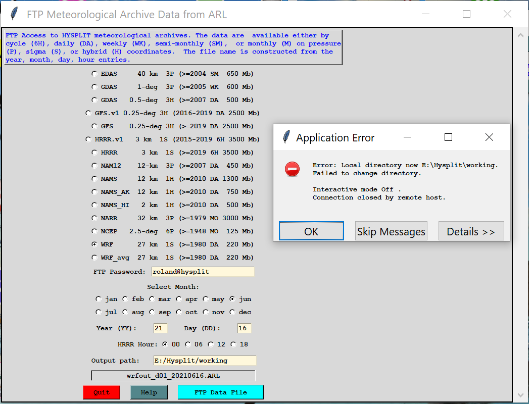Select month jan
Image resolution: width=532 pixels, height=404 pixels.
99,299
